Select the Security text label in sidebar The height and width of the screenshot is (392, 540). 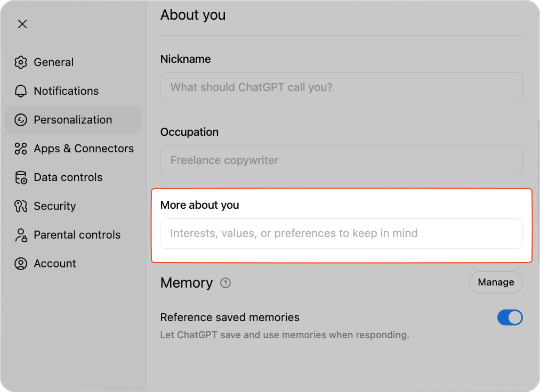click(54, 206)
